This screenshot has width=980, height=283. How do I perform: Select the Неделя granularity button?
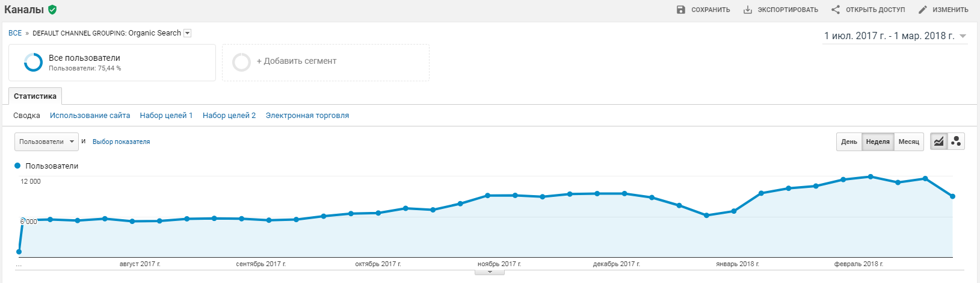pos(878,141)
